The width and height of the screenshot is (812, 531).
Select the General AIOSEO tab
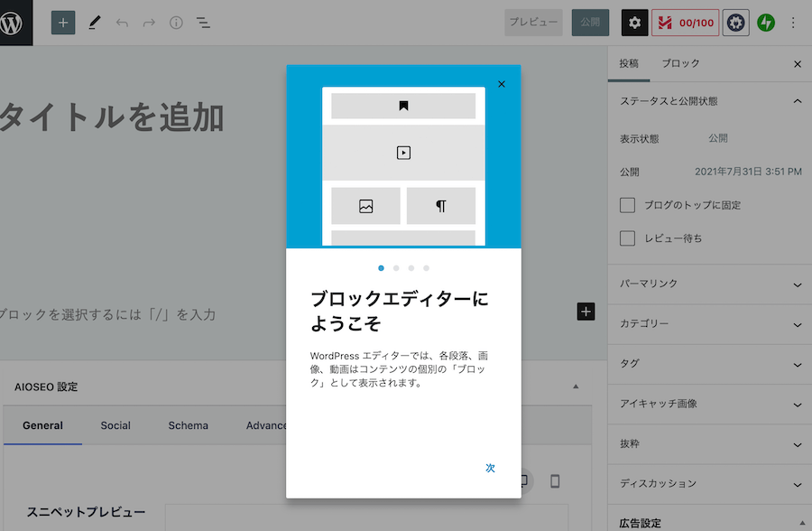(43, 425)
